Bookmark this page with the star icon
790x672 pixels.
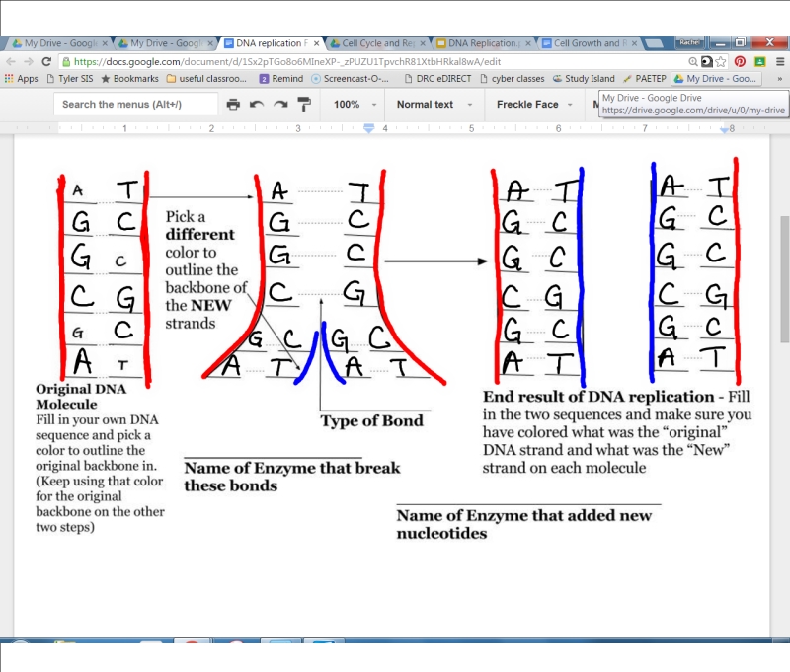[720, 61]
